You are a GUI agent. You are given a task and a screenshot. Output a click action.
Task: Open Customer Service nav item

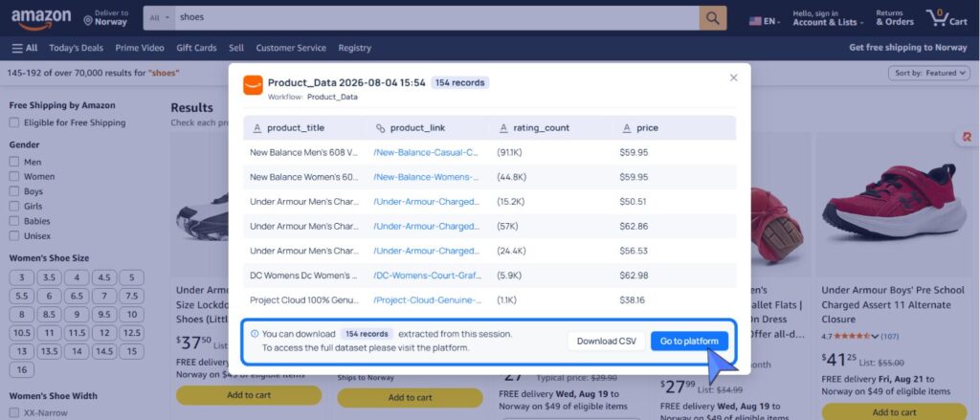tap(291, 48)
